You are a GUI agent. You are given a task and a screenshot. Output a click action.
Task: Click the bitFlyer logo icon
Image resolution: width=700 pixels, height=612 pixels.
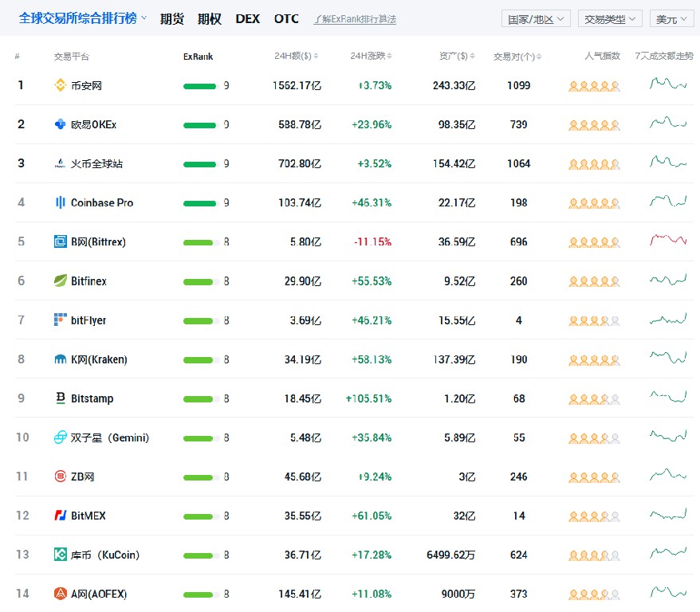coord(61,320)
